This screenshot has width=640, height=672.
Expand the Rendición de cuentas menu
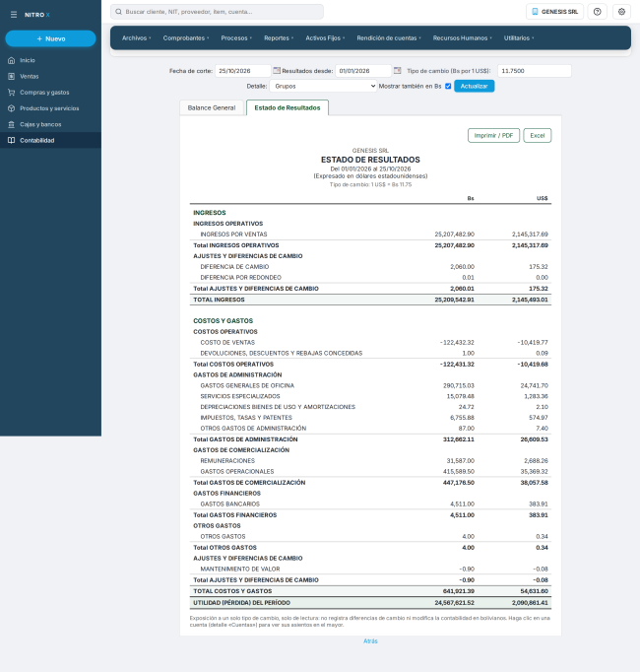pos(389,38)
